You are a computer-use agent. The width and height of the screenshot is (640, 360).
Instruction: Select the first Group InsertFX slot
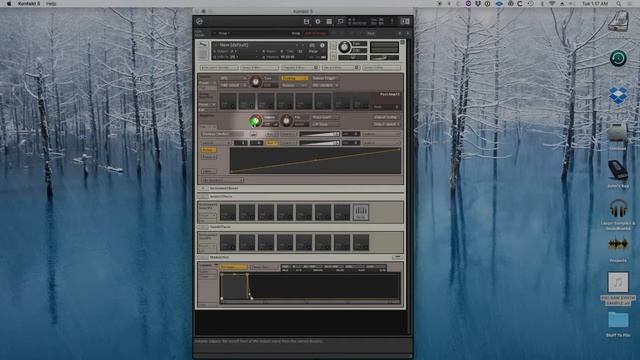click(x=228, y=101)
